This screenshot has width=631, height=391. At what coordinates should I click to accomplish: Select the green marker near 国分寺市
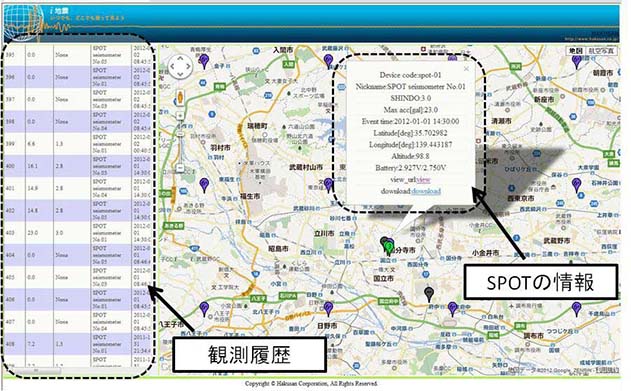pos(388,247)
